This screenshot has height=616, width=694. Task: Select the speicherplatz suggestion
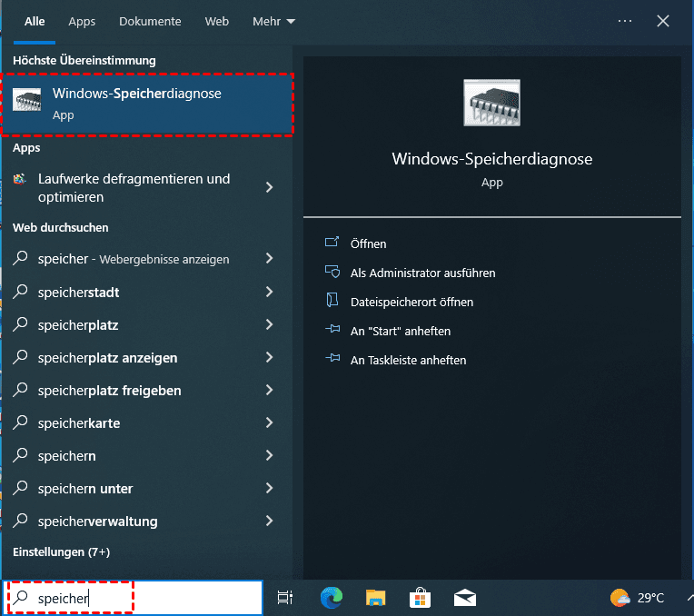[78, 325]
